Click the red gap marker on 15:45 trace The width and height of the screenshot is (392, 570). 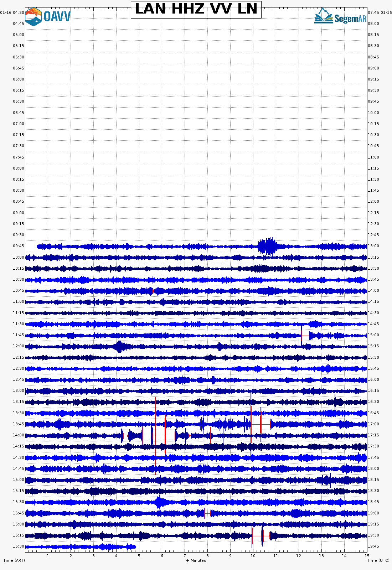(x=207, y=513)
